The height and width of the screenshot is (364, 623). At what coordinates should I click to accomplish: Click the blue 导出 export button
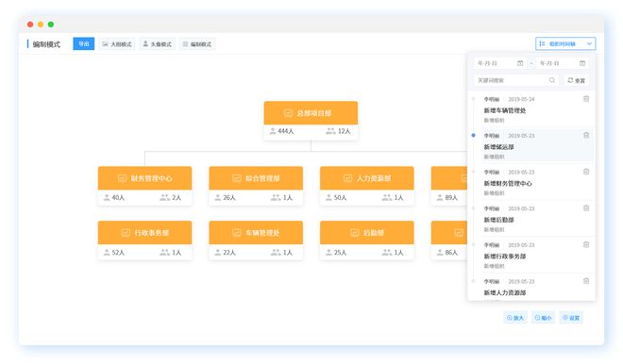[83, 43]
